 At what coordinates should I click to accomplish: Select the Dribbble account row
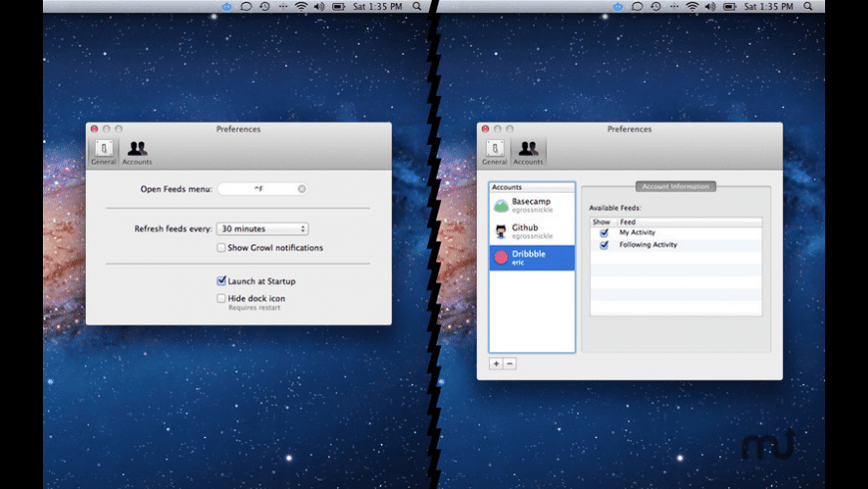532,257
